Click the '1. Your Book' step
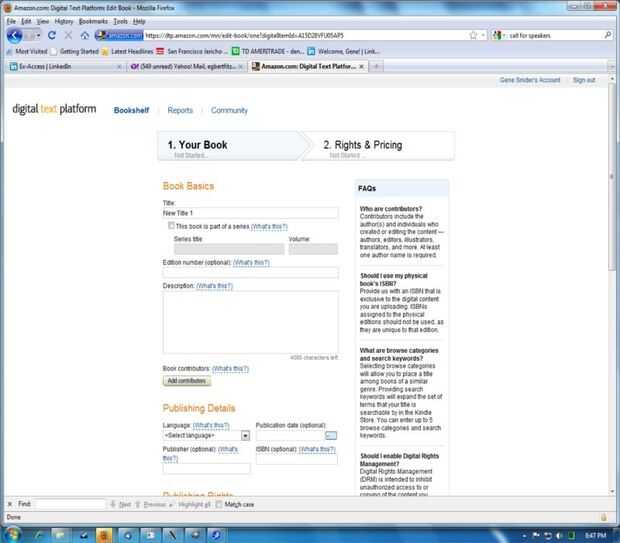620x543 pixels. [232, 146]
